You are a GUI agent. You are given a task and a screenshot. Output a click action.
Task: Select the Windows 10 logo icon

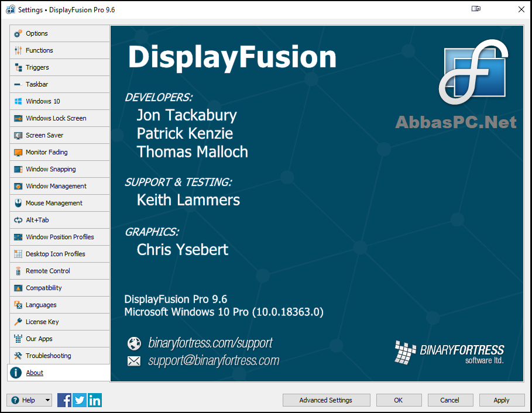point(18,101)
